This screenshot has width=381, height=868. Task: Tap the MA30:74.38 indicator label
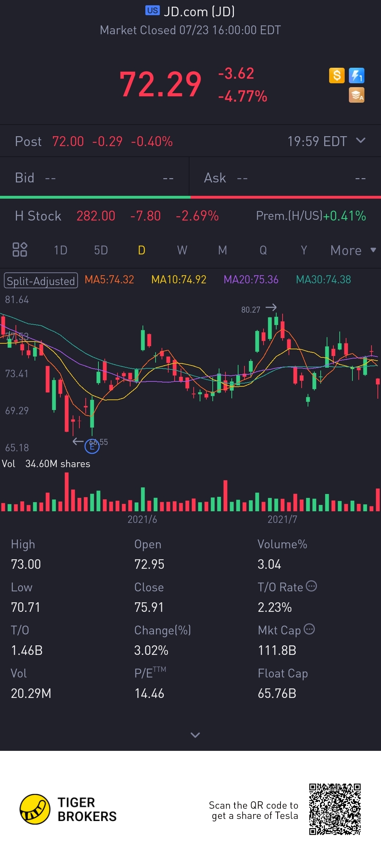click(x=323, y=279)
